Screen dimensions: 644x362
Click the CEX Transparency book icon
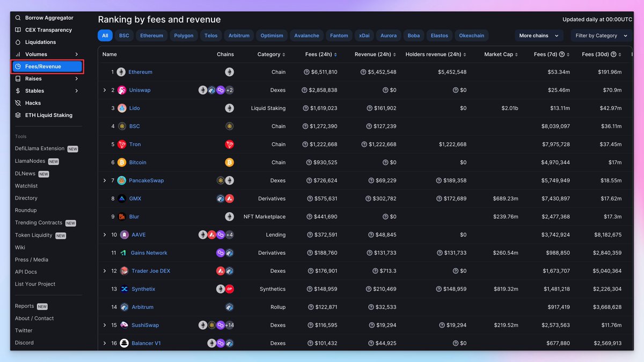coord(18,30)
